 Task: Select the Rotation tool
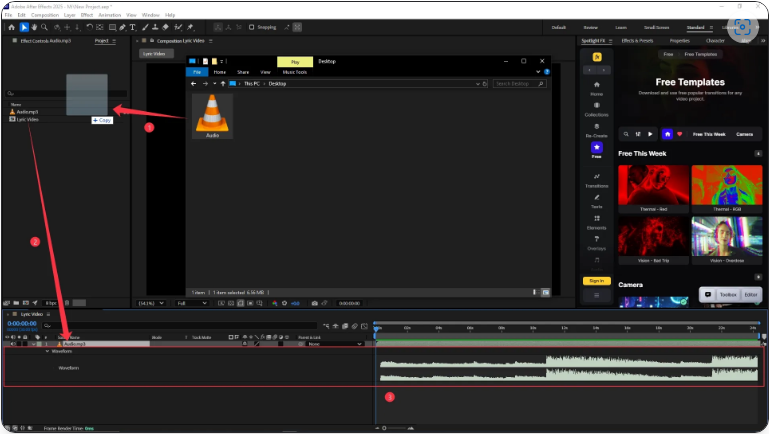tap(89, 27)
